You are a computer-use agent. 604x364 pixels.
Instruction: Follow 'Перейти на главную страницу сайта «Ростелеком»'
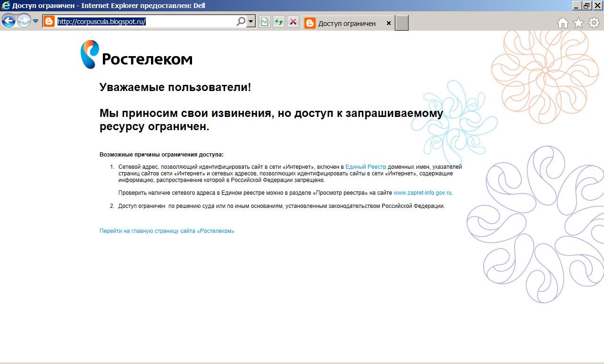click(167, 231)
